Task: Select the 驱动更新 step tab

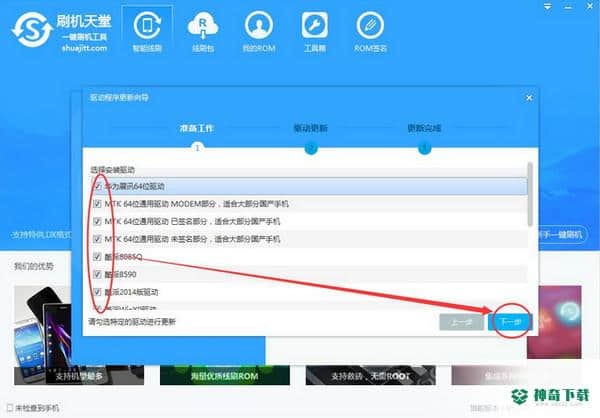Action: coord(310,128)
